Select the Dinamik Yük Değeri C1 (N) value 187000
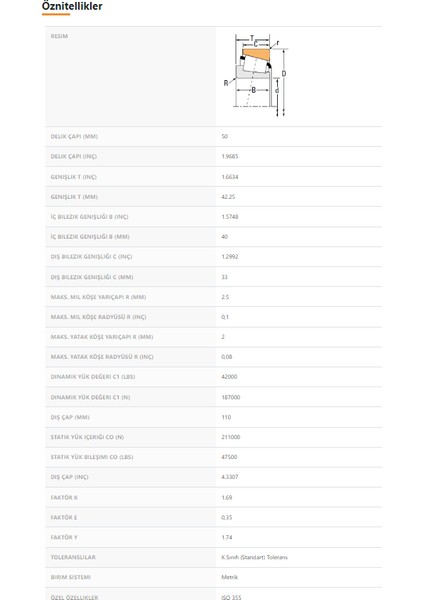The width and height of the screenshot is (424, 600). click(231, 397)
